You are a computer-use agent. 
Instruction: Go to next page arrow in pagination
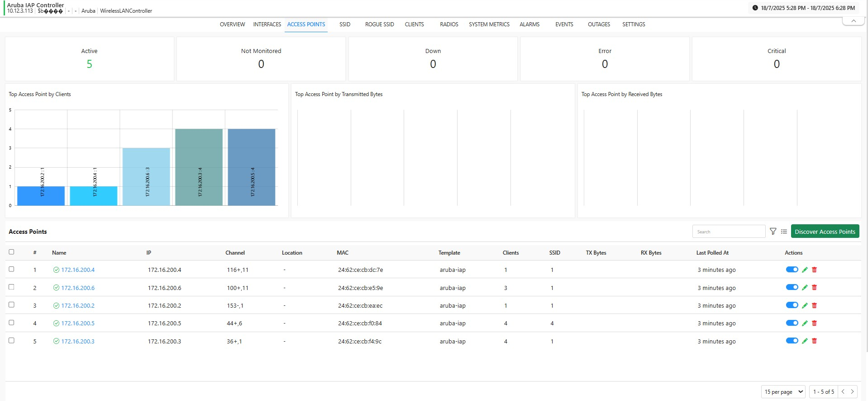852,391
